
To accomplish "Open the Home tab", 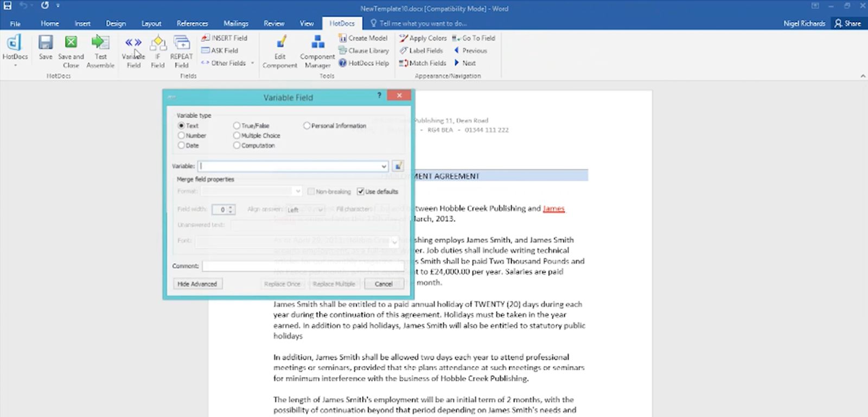I will point(50,23).
